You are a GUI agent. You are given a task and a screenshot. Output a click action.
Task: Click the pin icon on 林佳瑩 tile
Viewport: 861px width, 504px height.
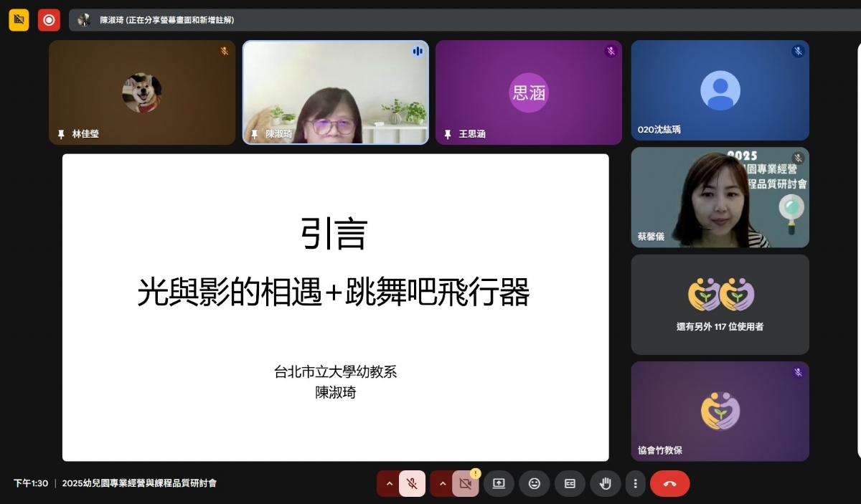[61, 134]
